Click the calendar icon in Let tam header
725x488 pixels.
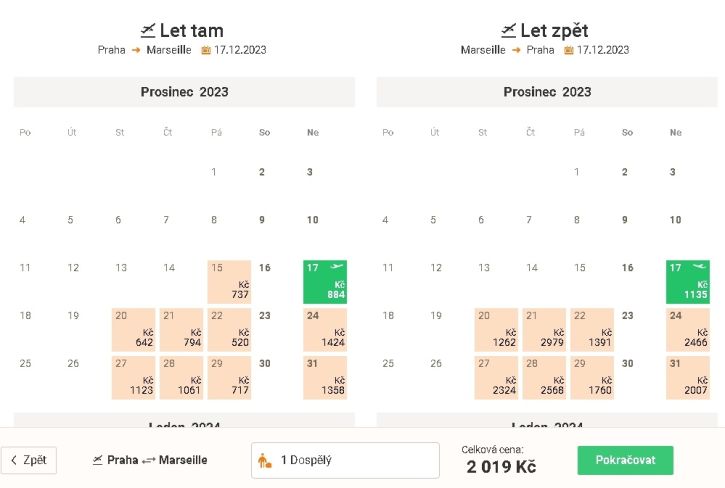tap(206, 50)
